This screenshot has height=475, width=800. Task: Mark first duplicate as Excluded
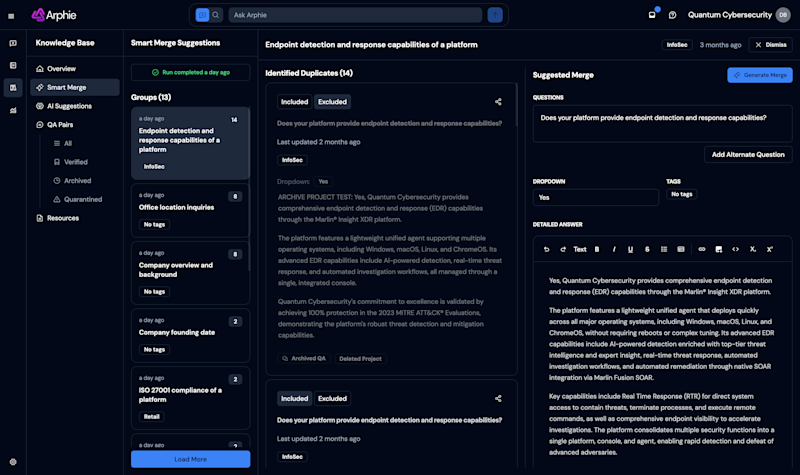(x=332, y=102)
